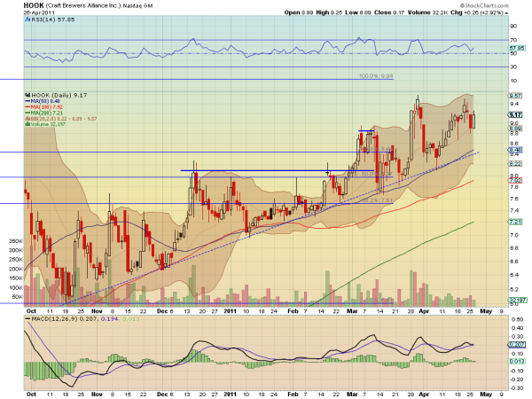The width and height of the screenshot is (532, 399).
Task: Click the Close 9.17 quote value
Action: pyautogui.click(x=389, y=12)
